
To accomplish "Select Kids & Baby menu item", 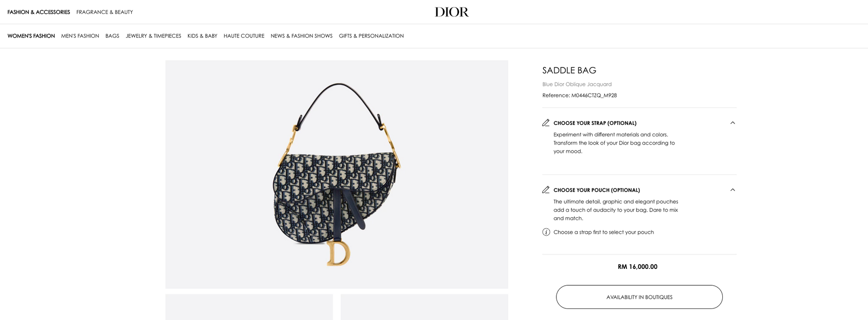I will click(203, 36).
